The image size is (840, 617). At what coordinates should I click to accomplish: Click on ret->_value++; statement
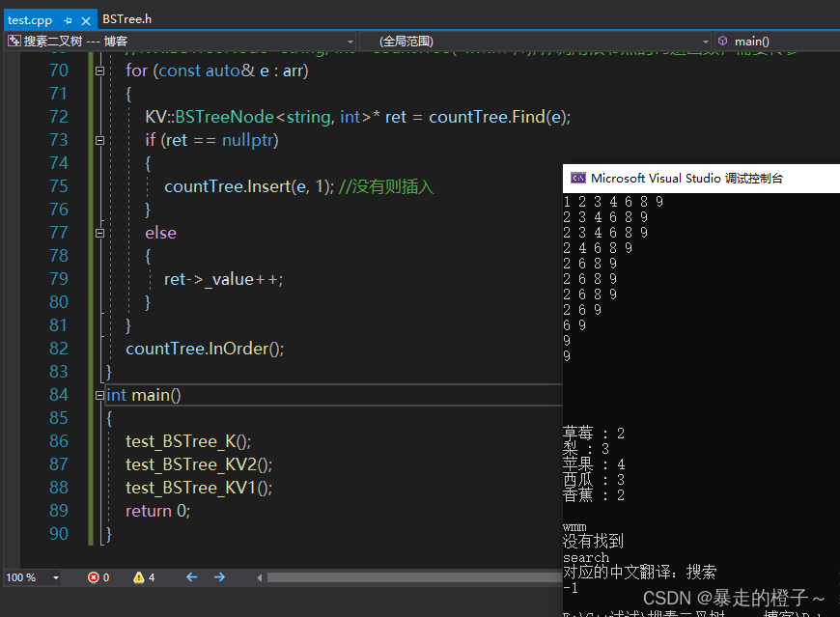point(223,279)
